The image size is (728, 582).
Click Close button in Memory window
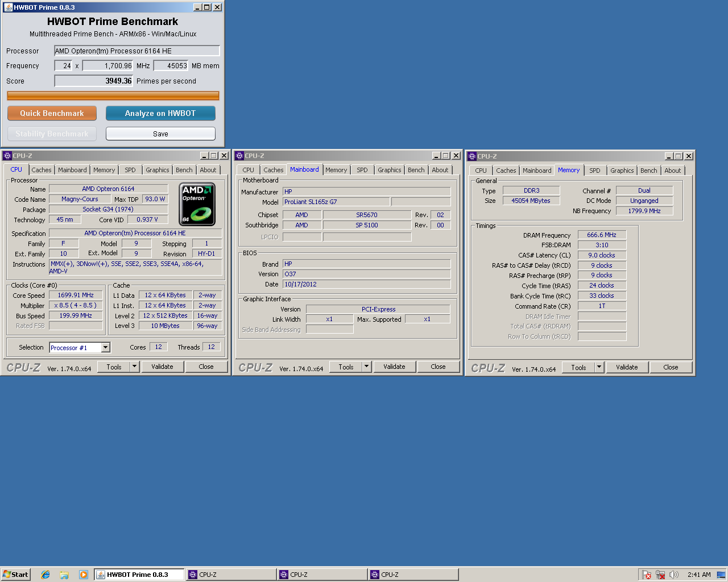tap(671, 367)
